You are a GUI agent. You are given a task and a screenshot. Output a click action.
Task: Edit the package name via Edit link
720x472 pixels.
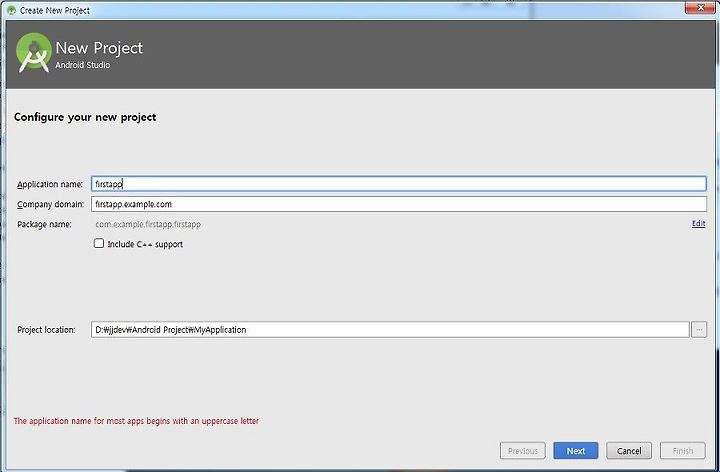coord(698,224)
